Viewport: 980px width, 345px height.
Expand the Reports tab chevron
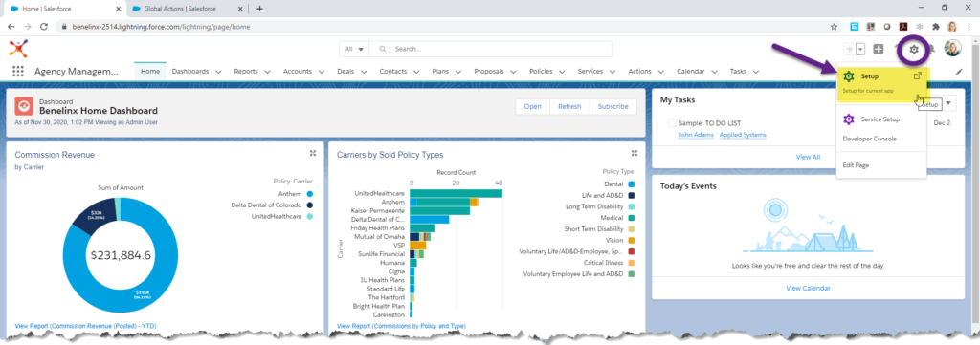click(x=267, y=72)
